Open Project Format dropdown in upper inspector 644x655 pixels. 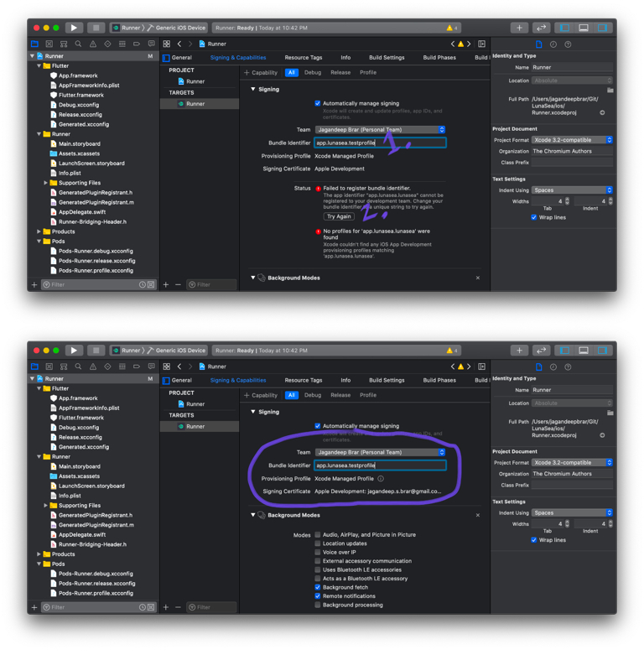click(572, 140)
